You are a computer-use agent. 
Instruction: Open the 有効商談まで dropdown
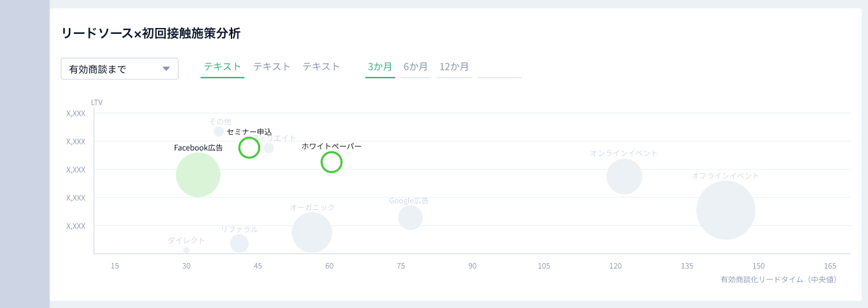pos(120,69)
